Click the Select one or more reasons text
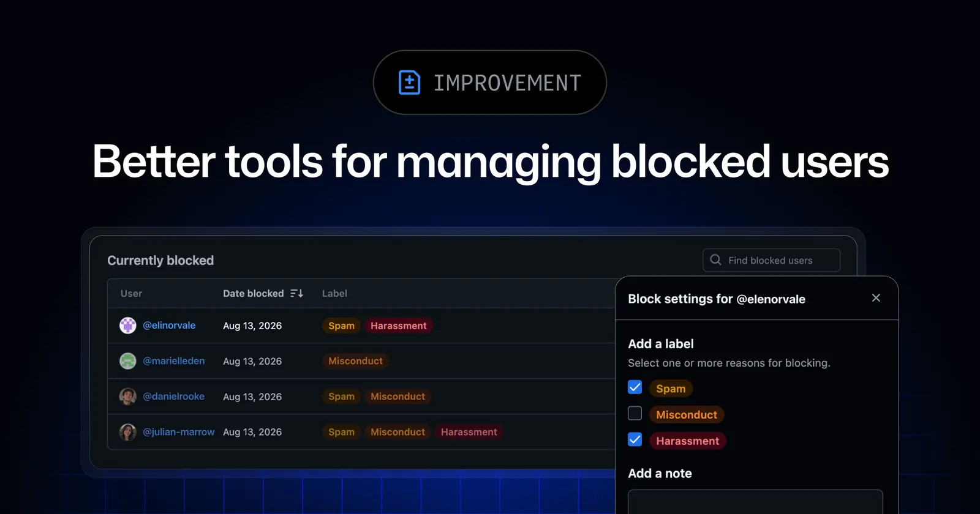980x514 pixels. tap(729, 363)
